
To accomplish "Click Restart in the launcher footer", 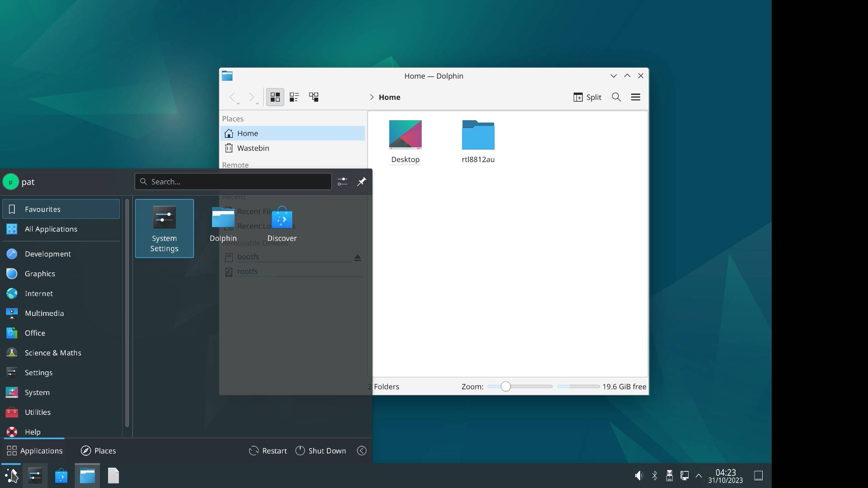I will (x=268, y=450).
